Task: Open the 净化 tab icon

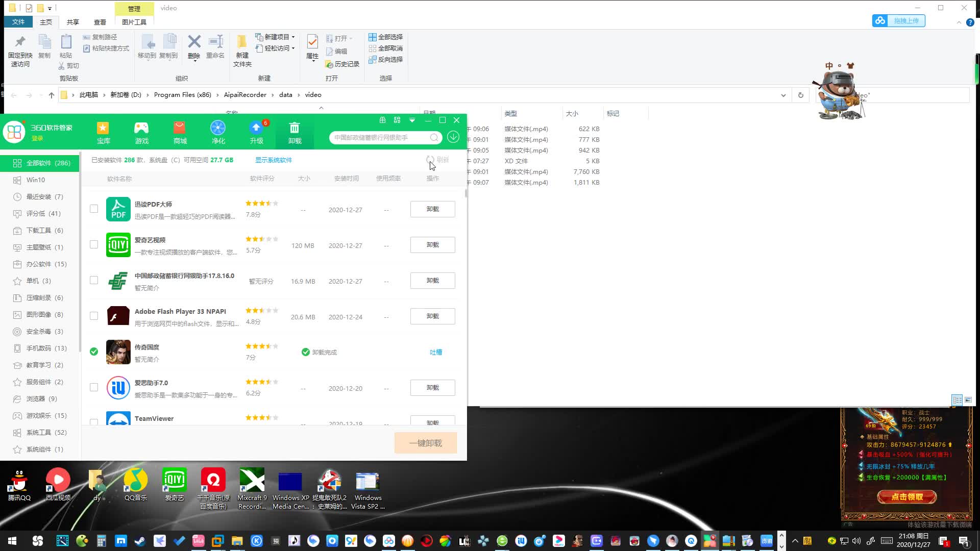Action: [x=218, y=133]
